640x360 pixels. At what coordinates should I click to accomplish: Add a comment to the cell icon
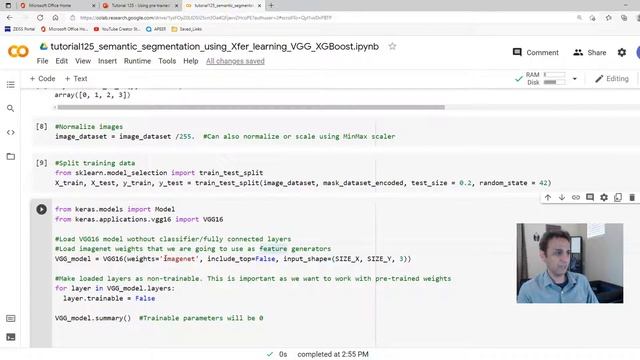point(590,198)
